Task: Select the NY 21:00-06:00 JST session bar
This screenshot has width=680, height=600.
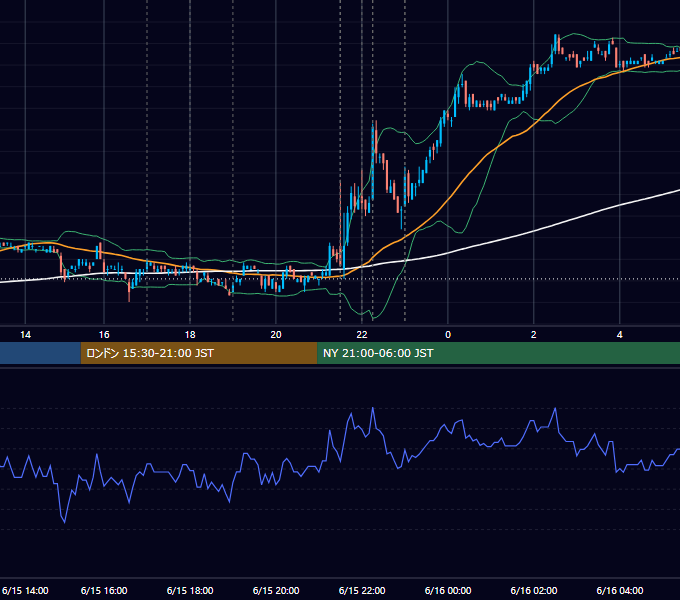Action: pyautogui.click(x=499, y=353)
